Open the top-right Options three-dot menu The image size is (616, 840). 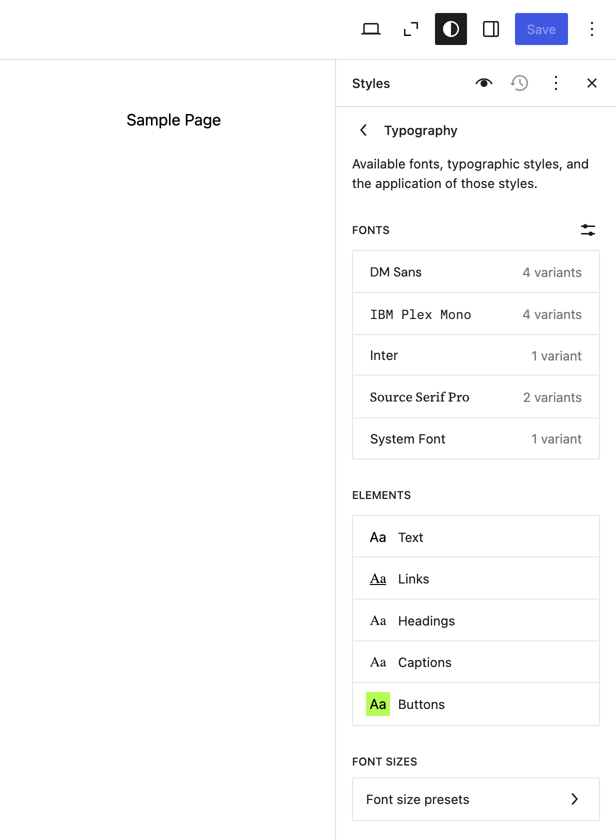[592, 29]
